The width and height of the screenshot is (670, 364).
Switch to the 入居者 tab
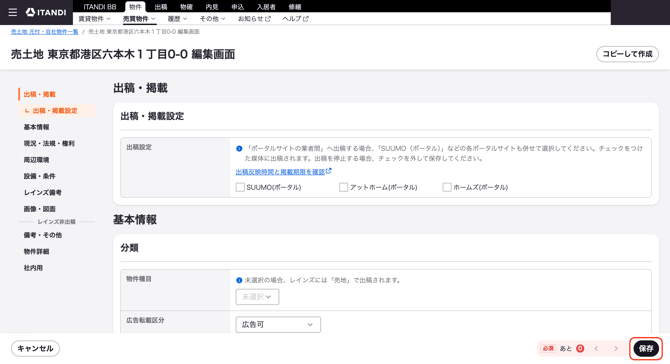point(266,7)
